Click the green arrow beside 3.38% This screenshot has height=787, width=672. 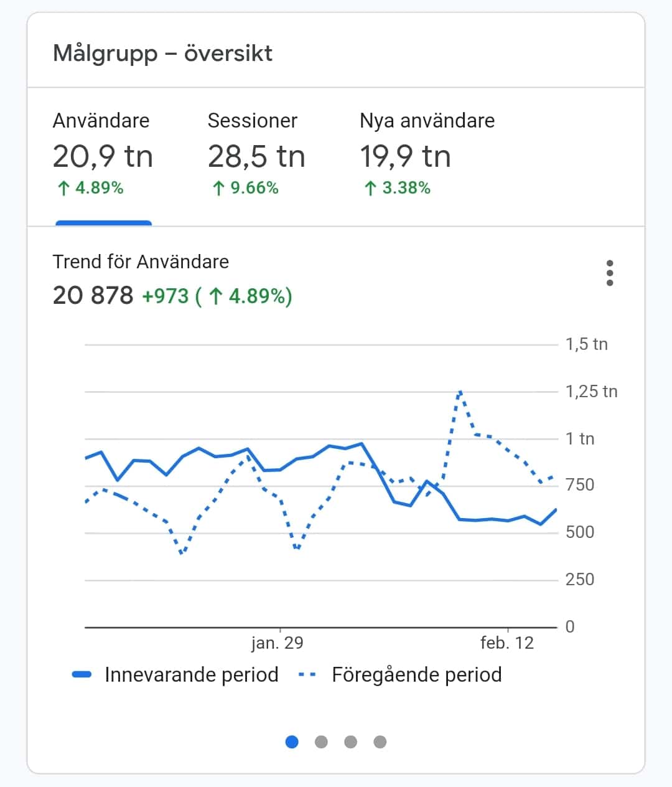370,188
